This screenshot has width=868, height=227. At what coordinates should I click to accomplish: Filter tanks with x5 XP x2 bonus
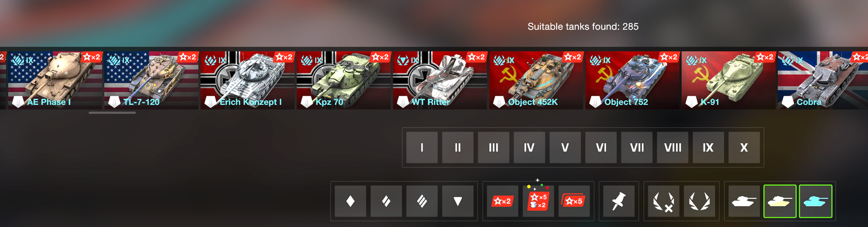pos(538,201)
